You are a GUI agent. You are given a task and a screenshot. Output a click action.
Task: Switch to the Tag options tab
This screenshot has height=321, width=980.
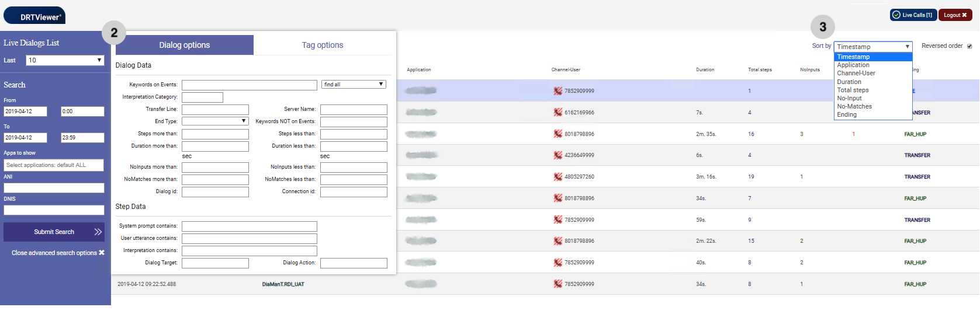tap(322, 45)
